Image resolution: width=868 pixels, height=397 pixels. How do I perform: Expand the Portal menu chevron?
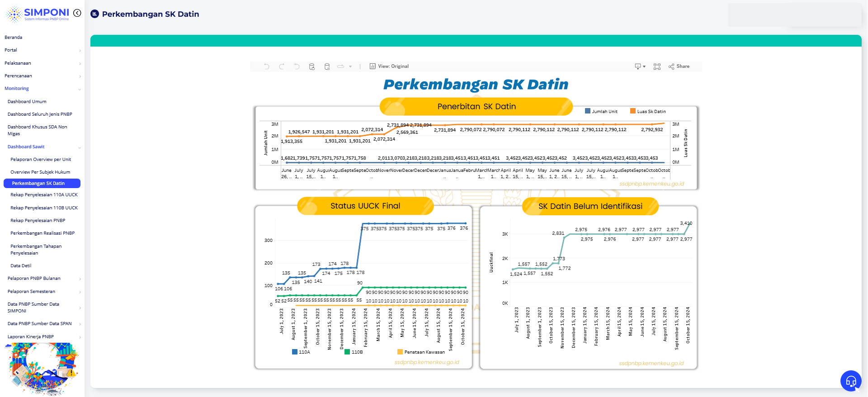coord(80,51)
